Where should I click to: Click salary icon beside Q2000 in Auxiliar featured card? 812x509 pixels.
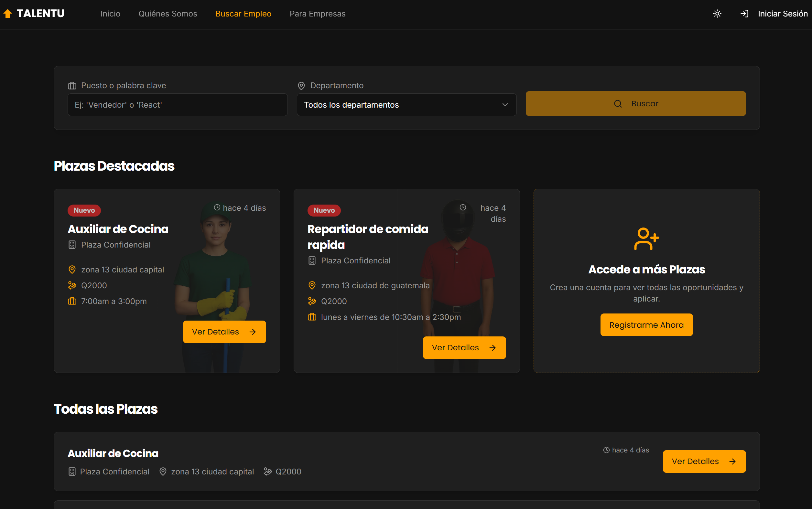pos(72,285)
